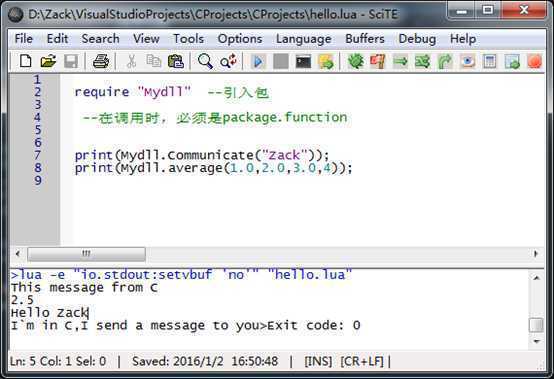This screenshot has width=554, height=379.
Task: Click the editor horizontal scrollbar thumb
Action: 86,254
